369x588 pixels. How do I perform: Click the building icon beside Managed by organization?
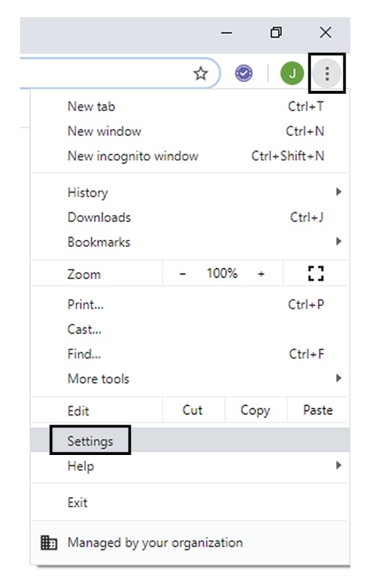coord(49,543)
